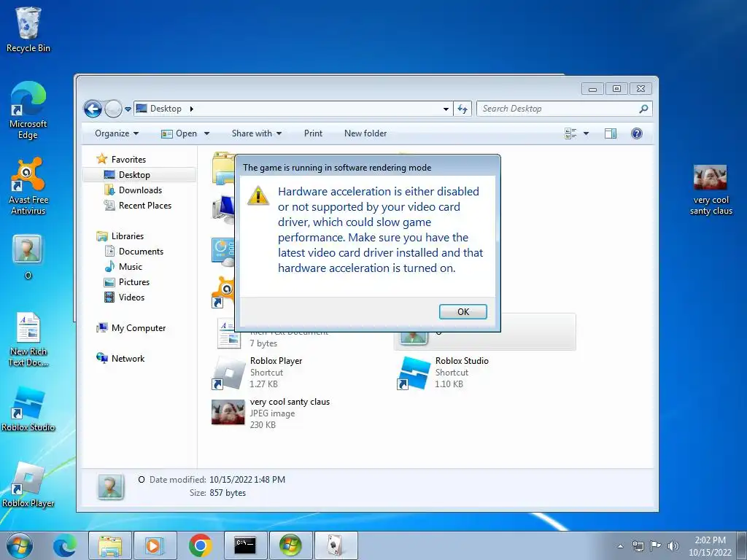Click the Open toolbar button
Image resolution: width=747 pixels, height=560 pixels.
(x=179, y=134)
